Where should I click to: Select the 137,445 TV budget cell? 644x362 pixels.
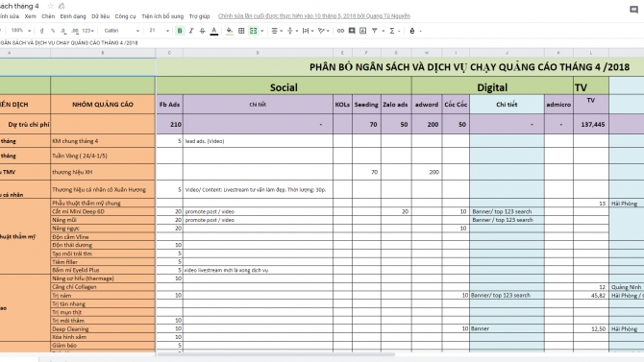coord(591,124)
